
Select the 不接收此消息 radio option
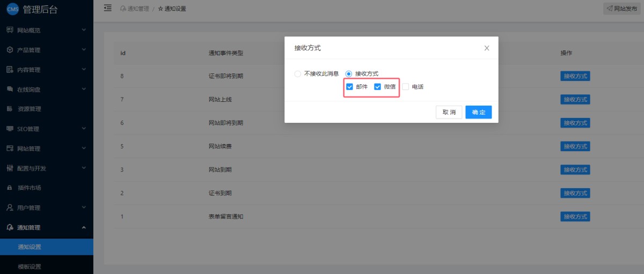[x=298, y=73]
